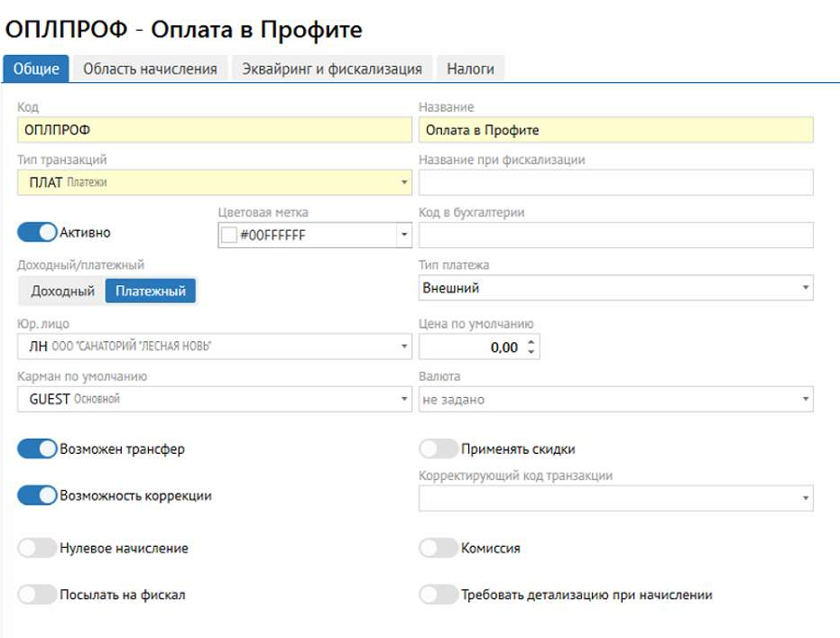The width and height of the screenshot is (840, 638).
Task: Click the Название при фискализации input field
Action: (615, 183)
